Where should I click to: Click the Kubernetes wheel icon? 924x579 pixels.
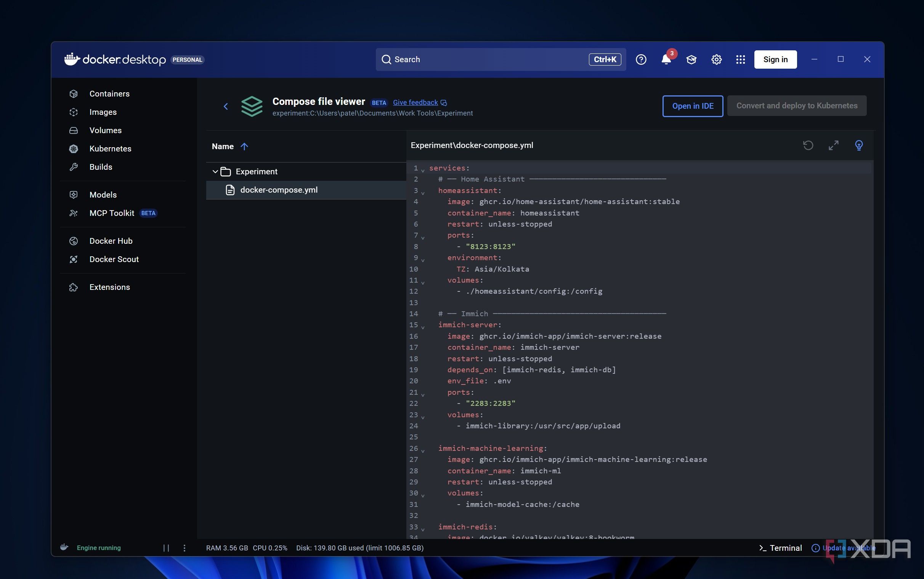click(74, 149)
